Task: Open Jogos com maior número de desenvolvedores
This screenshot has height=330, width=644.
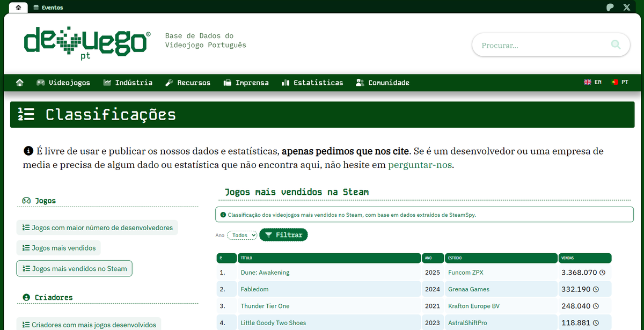Action: point(97,228)
